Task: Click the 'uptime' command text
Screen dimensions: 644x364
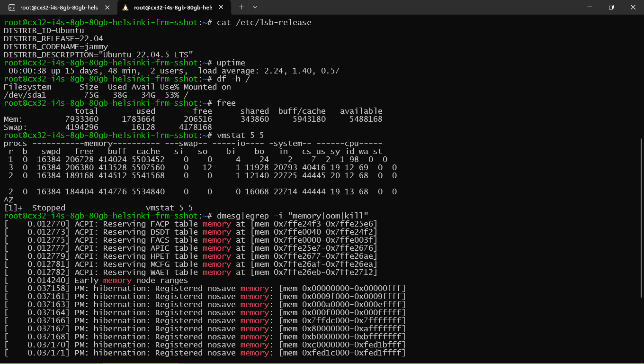Action: coord(231,63)
